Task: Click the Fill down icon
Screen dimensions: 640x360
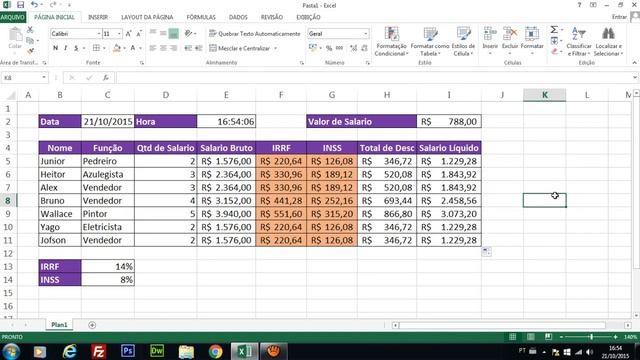Action: 554,41
